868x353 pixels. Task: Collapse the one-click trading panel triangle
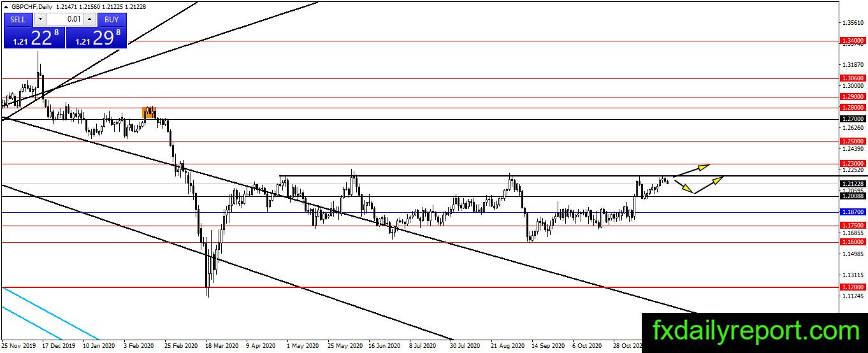pos(6,6)
